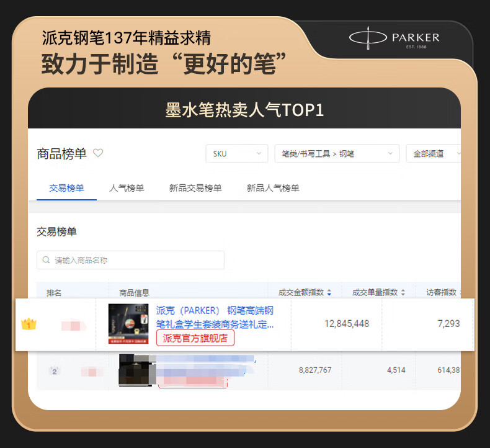Click the 请输入商品名称 search field
The image size is (490, 448).
coord(130,260)
